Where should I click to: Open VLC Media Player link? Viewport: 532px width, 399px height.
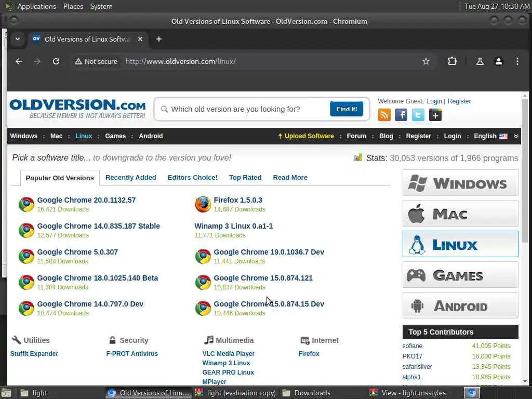pyautogui.click(x=229, y=353)
